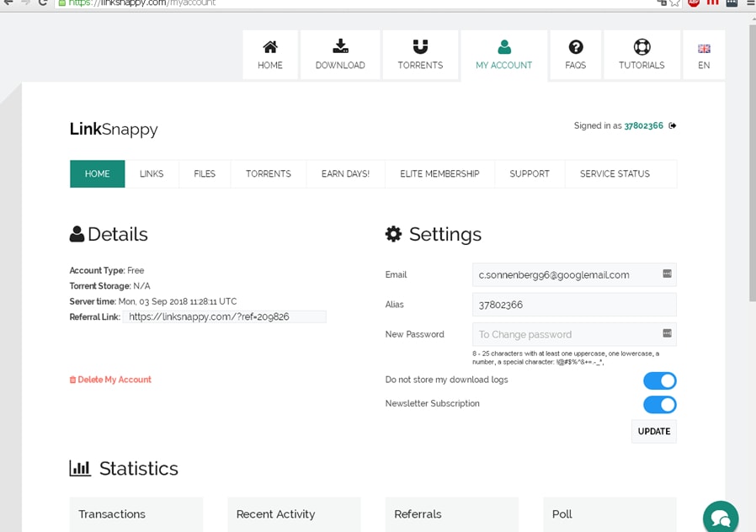Image resolution: width=756 pixels, height=532 pixels.
Task: Click the keyboard icon in Email field
Action: point(668,274)
